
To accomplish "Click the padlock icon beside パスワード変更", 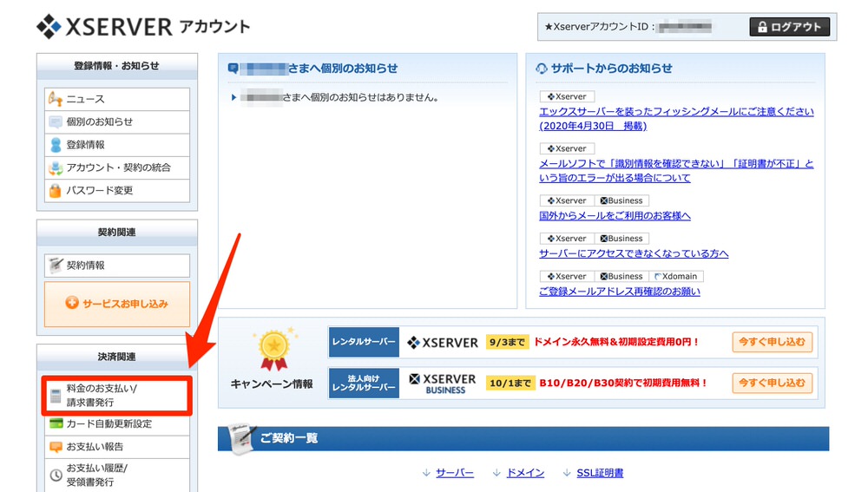I will 55,190.
